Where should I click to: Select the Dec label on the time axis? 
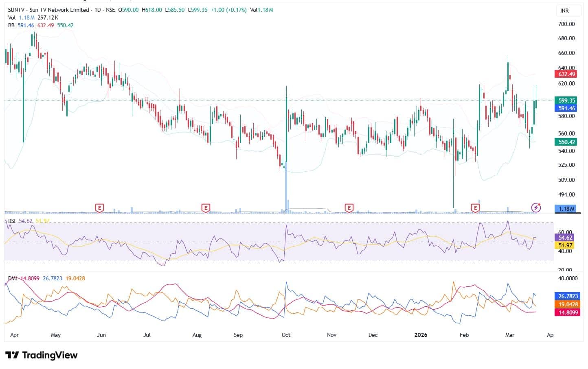click(373, 335)
